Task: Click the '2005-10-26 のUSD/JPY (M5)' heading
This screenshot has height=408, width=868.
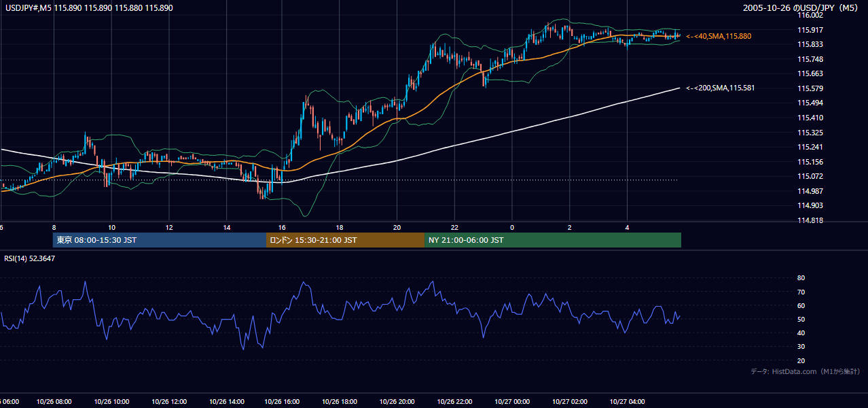Action: click(802, 7)
